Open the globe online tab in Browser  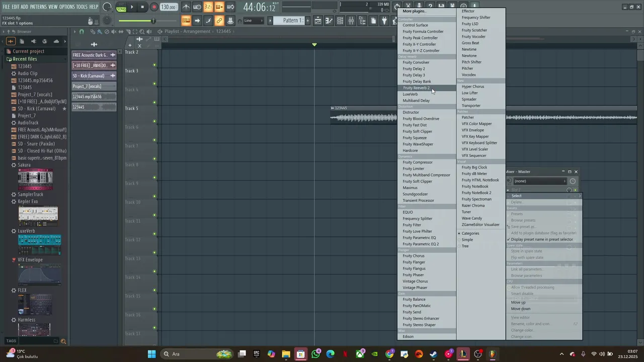pyautogui.click(x=45, y=41)
